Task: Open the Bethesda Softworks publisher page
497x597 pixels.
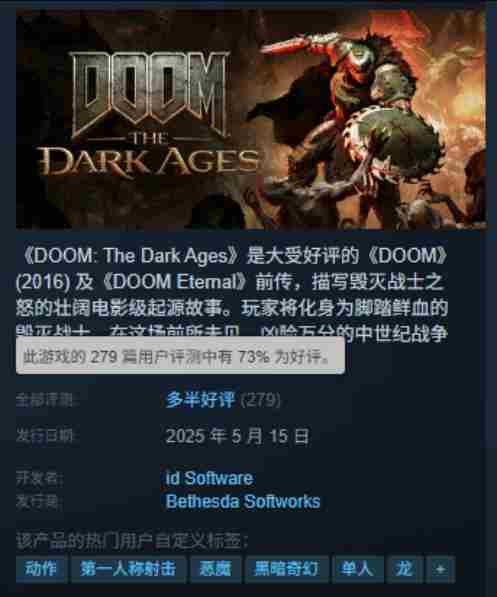Action: click(x=243, y=501)
